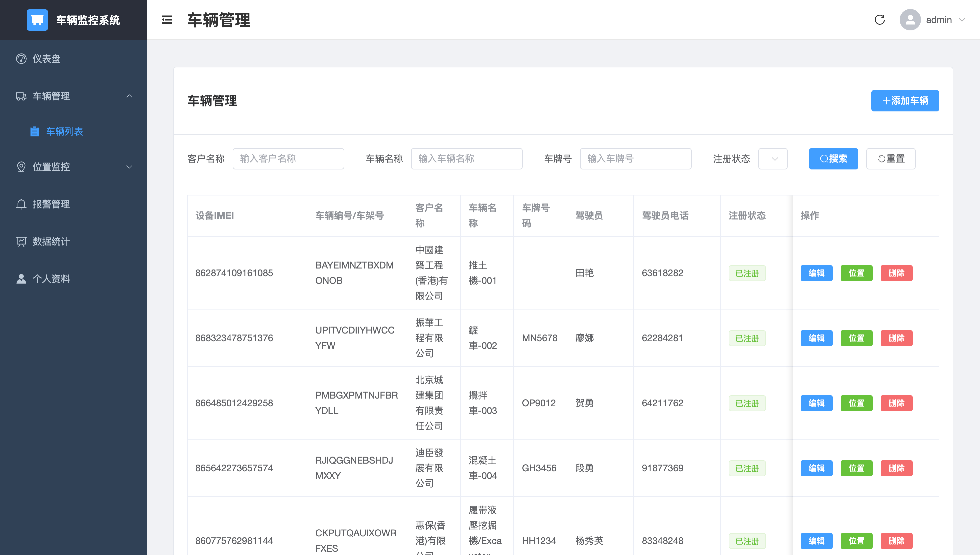The width and height of the screenshot is (980, 555).
Task: Select the 车辆列表 submenu item
Action: [64, 131]
